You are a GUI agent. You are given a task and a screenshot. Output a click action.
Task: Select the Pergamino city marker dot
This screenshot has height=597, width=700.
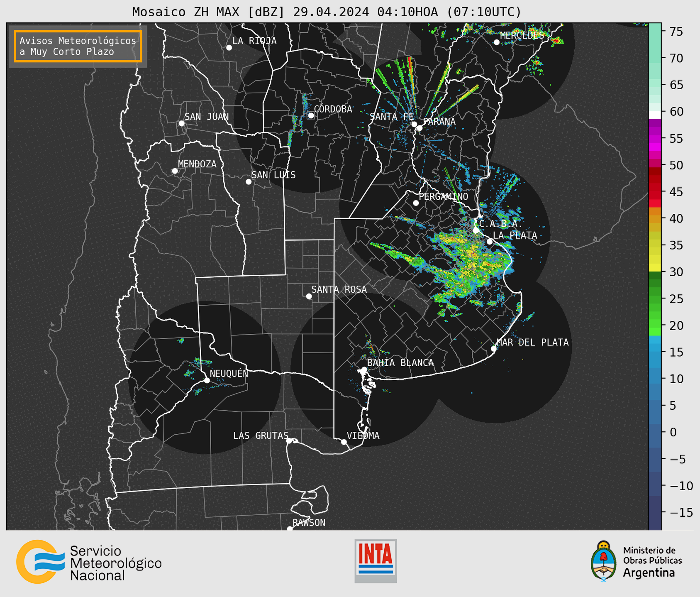point(416,203)
